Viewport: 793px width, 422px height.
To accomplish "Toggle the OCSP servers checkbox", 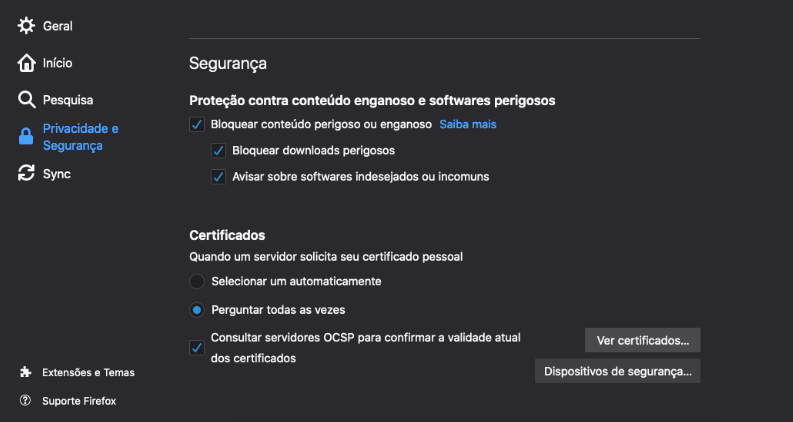I will (197, 348).
